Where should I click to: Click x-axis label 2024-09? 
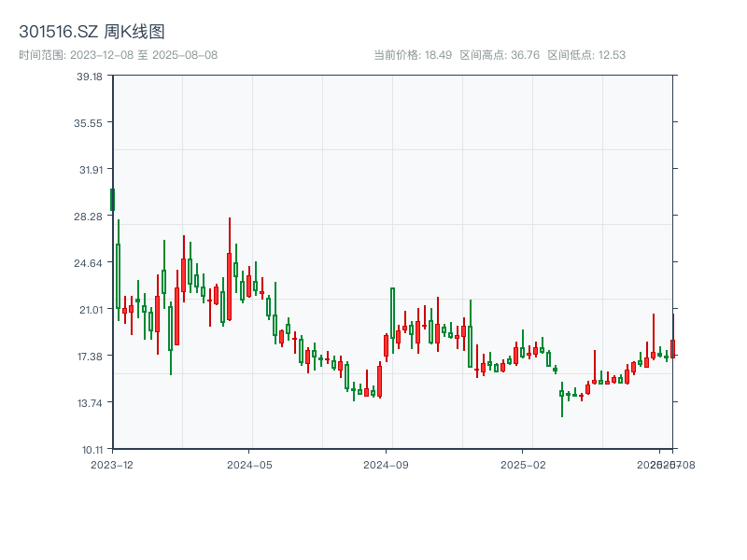tap(386, 465)
